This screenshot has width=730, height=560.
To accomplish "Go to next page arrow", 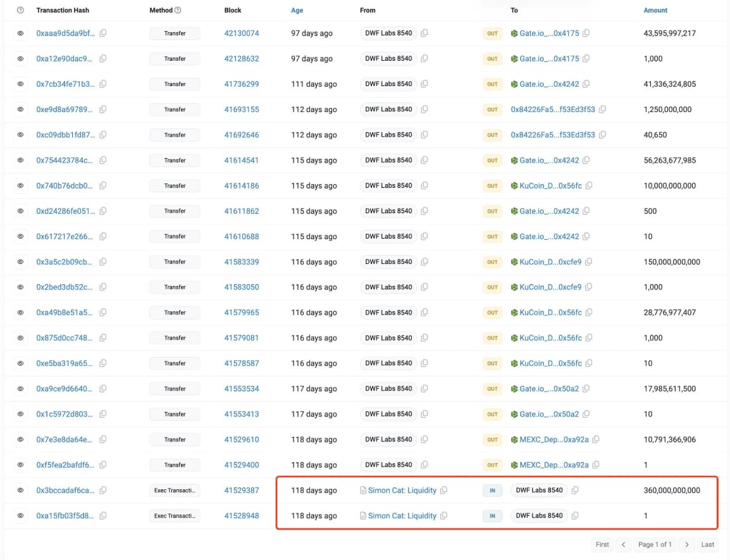I will coord(686,544).
